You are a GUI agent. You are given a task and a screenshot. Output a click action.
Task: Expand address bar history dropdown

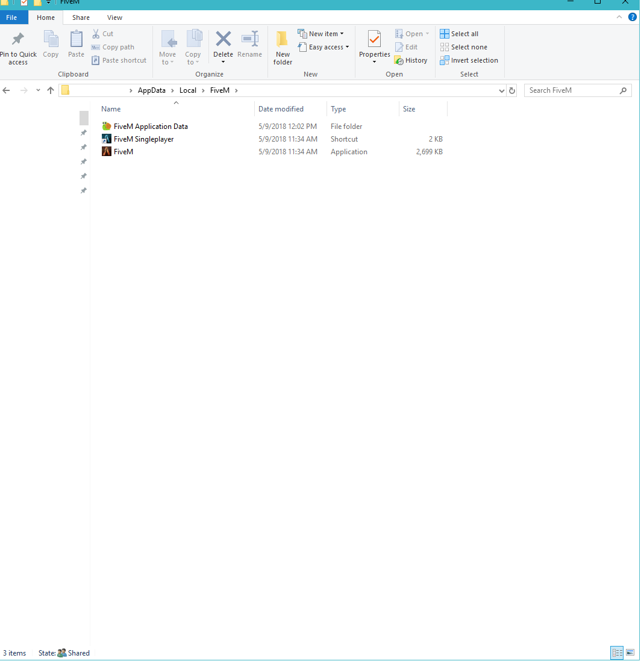click(502, 90)
